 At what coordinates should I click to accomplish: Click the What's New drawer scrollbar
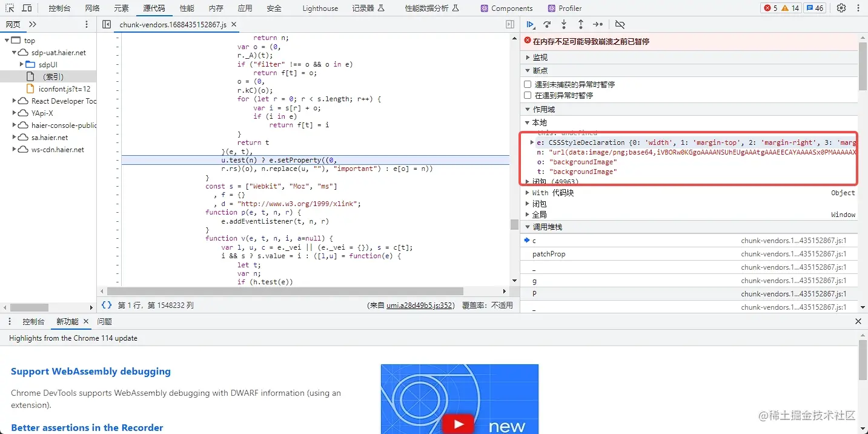(863, 359)
